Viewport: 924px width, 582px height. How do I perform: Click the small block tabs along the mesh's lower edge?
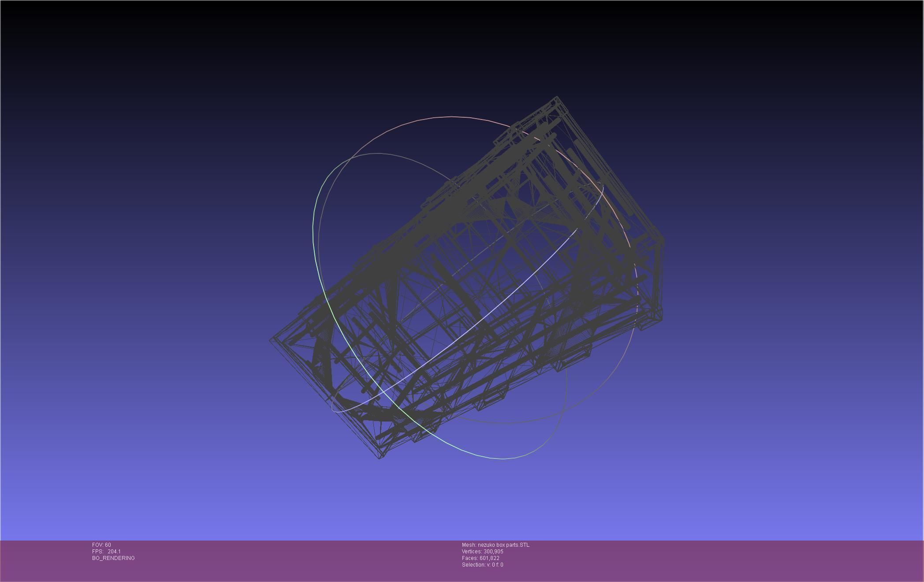(x=492, y=399)
